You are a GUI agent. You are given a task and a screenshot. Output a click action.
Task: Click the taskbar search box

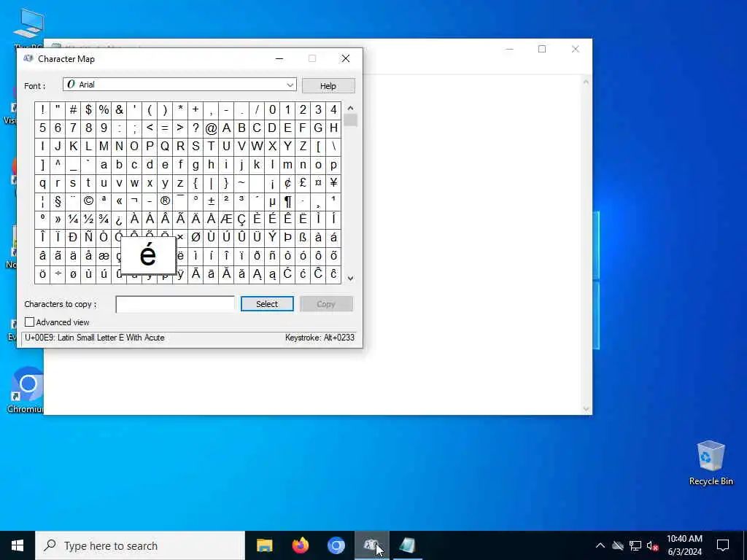(140, 545)
